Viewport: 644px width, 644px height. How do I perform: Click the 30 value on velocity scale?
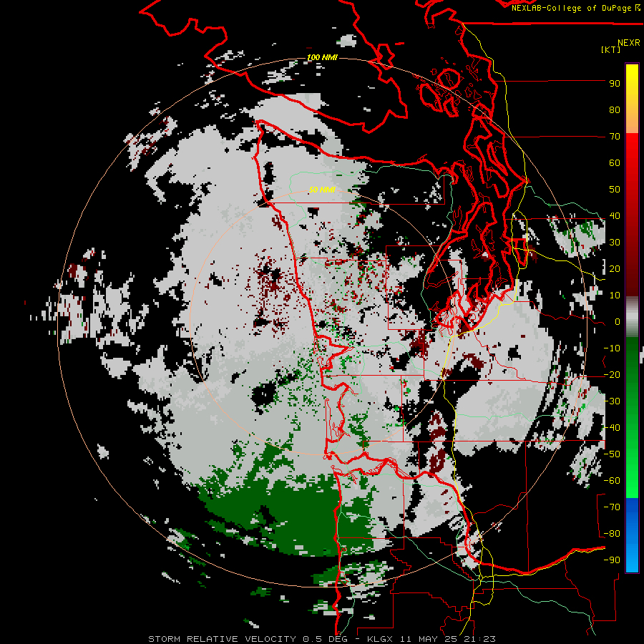coord(615,243)
